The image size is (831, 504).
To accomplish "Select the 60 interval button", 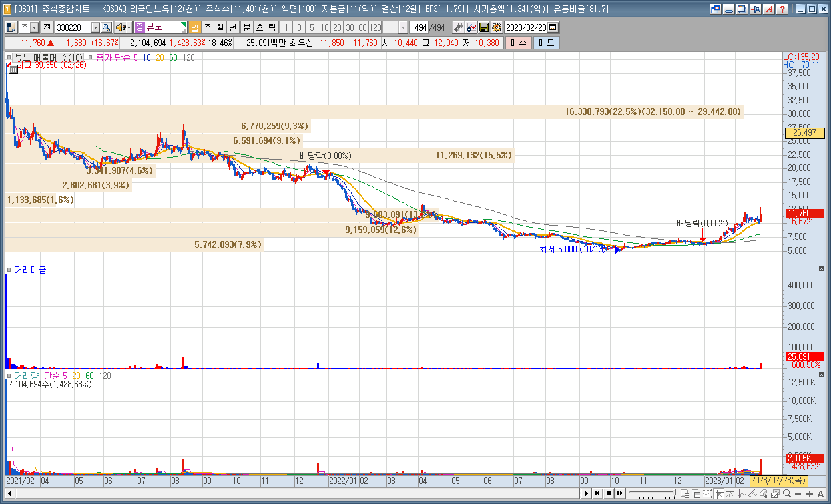I will (x=362, y=27).
